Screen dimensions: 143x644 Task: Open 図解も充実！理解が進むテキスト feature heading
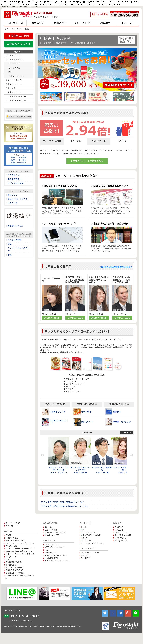(111, 186)
